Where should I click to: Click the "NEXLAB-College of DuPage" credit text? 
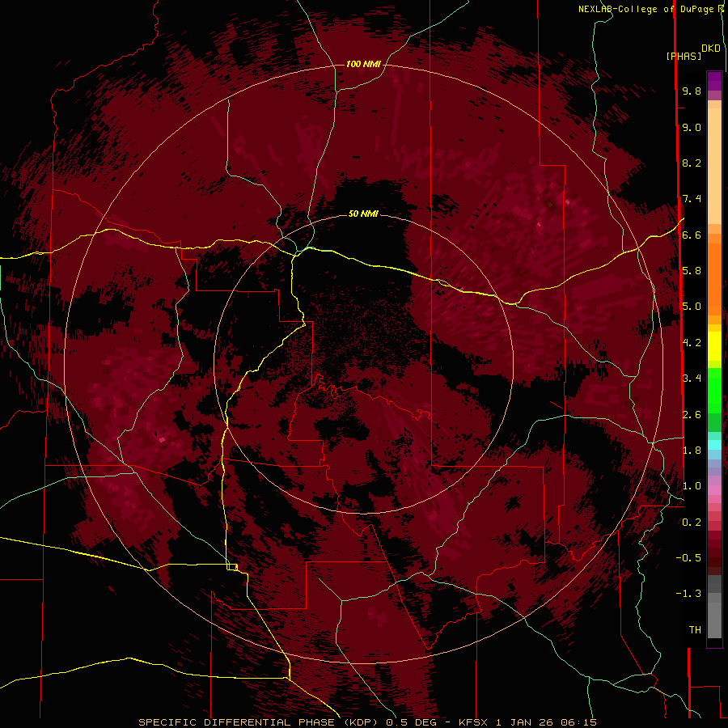[647, 9]
